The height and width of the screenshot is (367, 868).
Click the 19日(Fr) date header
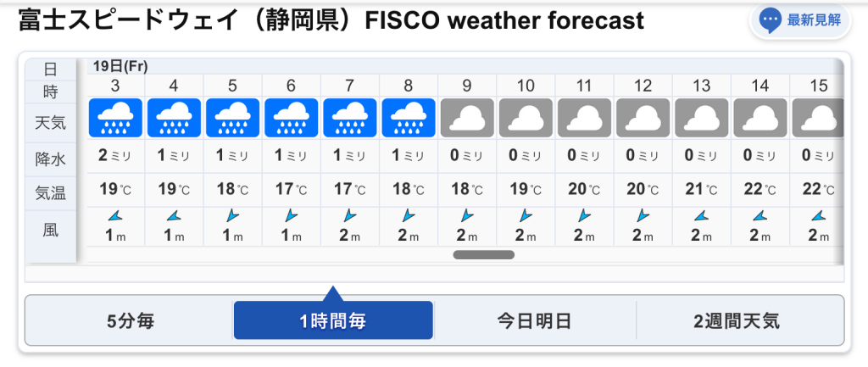pos(120,66)
